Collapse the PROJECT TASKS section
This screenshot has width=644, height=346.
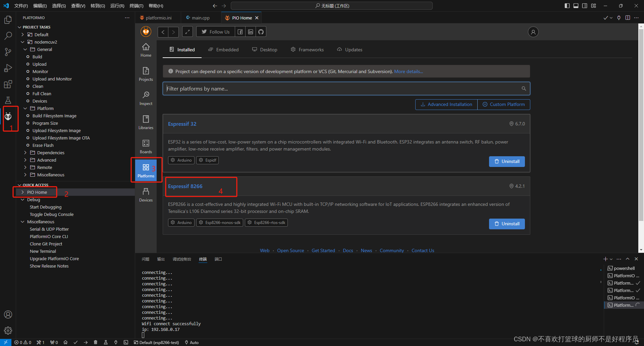[19, 27]
